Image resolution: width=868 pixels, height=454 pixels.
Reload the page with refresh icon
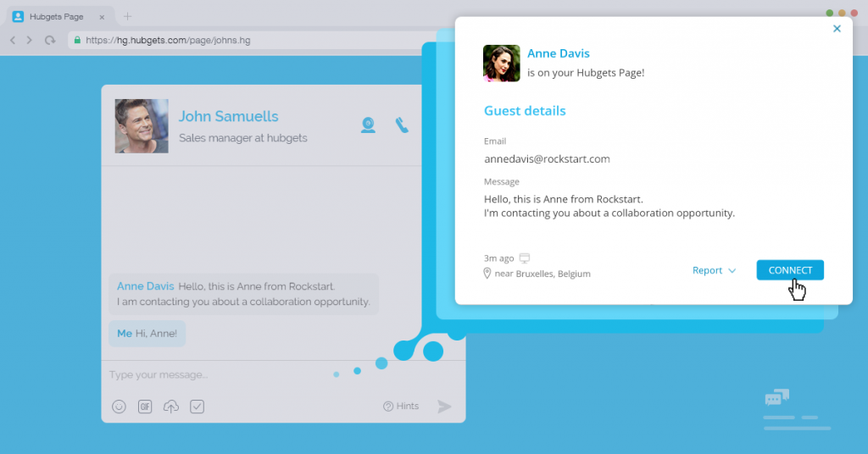50,40
